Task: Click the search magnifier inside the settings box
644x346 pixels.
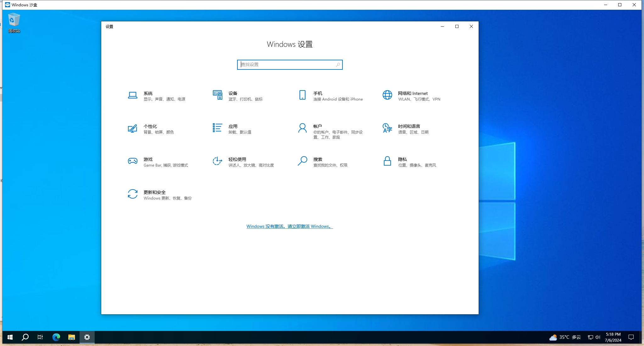Action: [338, 65]
